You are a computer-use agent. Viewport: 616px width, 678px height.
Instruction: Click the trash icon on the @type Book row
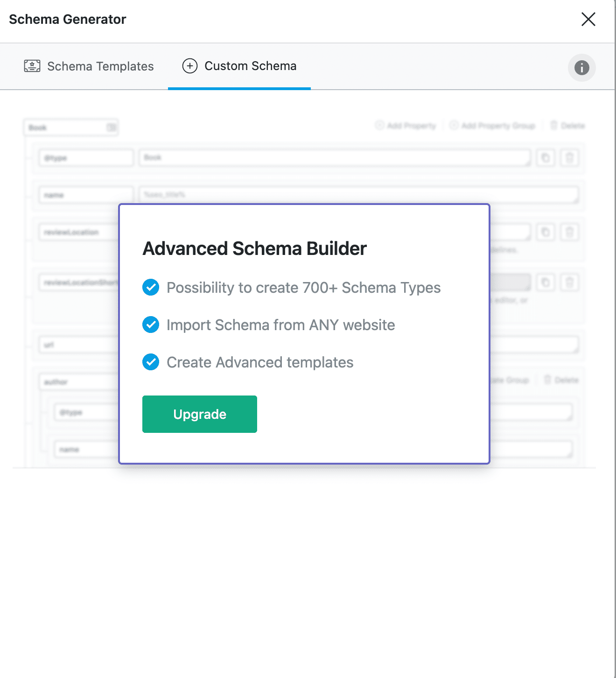coord(569,158)
